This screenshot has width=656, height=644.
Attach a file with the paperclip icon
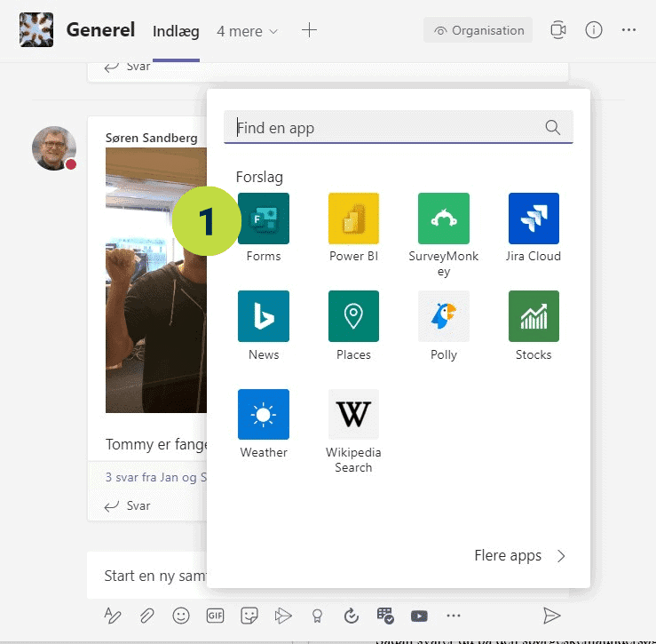click(x=146, y=616)
